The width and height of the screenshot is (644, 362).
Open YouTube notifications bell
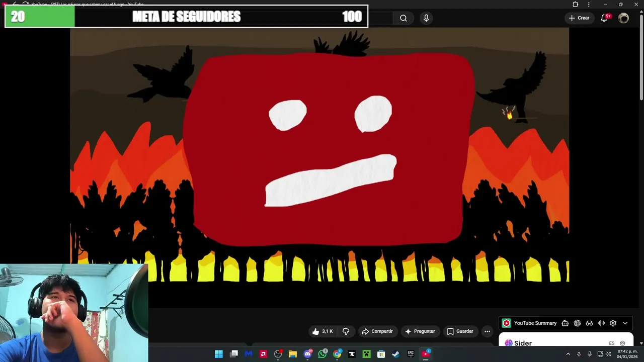coord(605,18)
